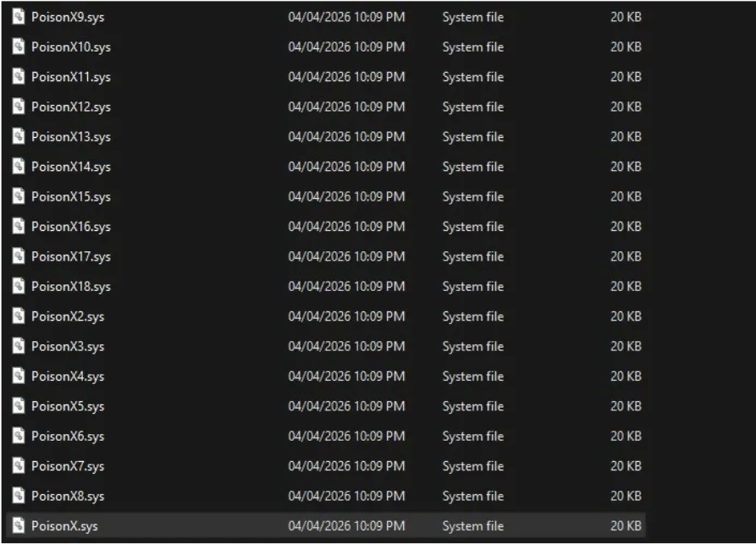Select the PoisonX2.sys file name

tap(68, 316)
